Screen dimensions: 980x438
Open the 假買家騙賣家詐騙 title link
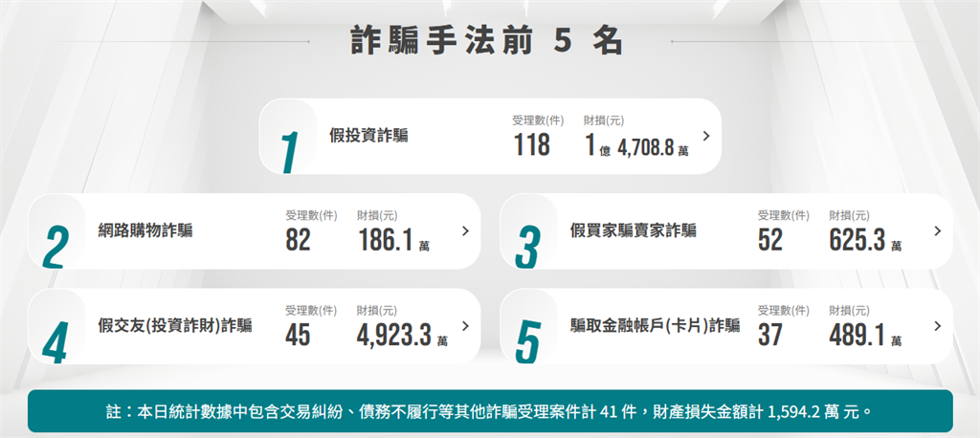(634, 230)
